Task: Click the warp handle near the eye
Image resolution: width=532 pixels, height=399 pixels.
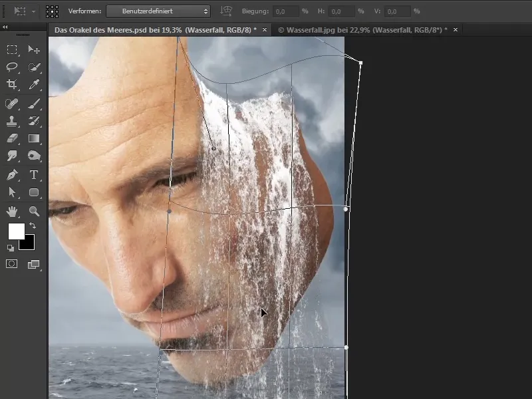Action: [x=170, y=211]
